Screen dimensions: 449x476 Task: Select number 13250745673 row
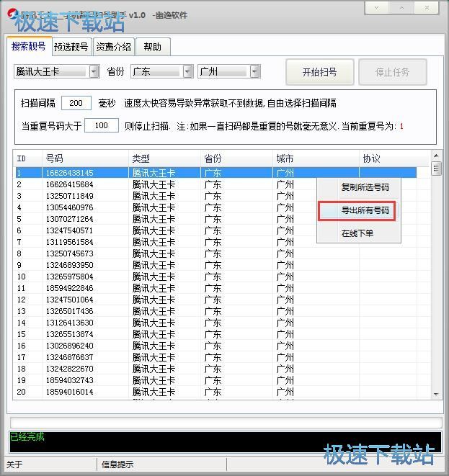(x=215, y=253)
